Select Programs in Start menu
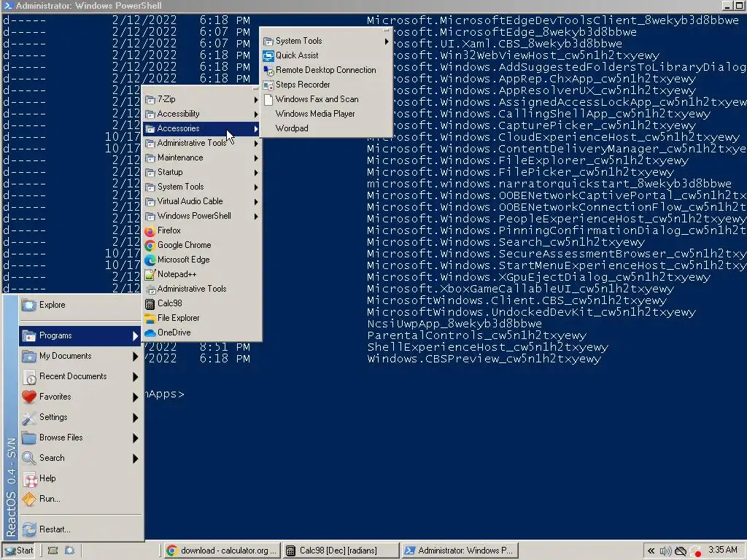The image size is (747, 560). [x=81, y=335]
